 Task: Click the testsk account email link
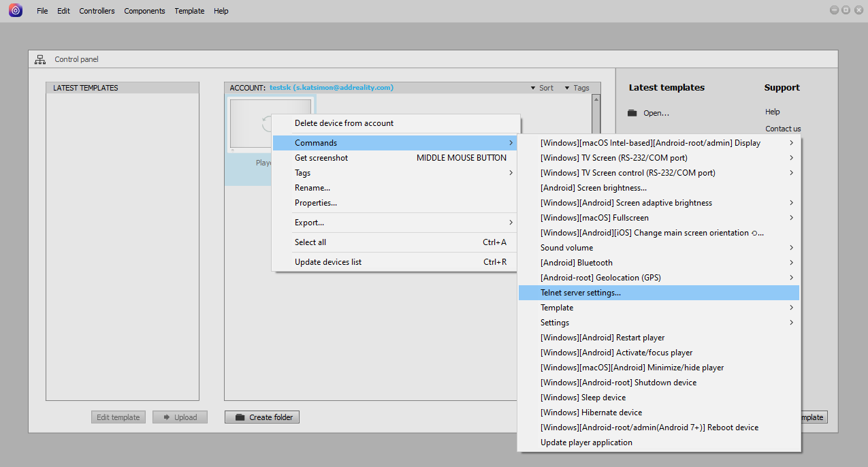(332, 88)
